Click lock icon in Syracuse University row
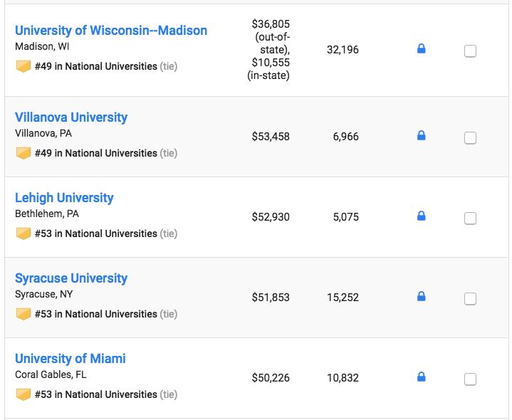This screenshot has height=420, width=512. coord(421,296)
